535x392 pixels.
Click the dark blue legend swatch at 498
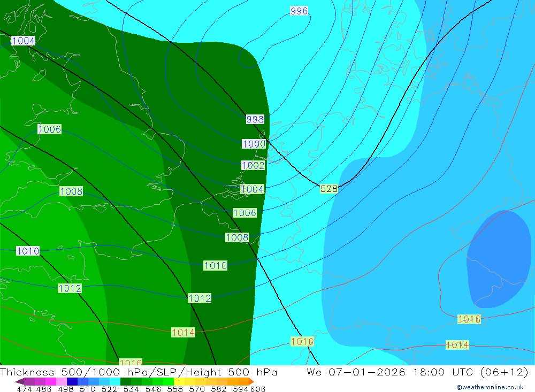(72, 381)
